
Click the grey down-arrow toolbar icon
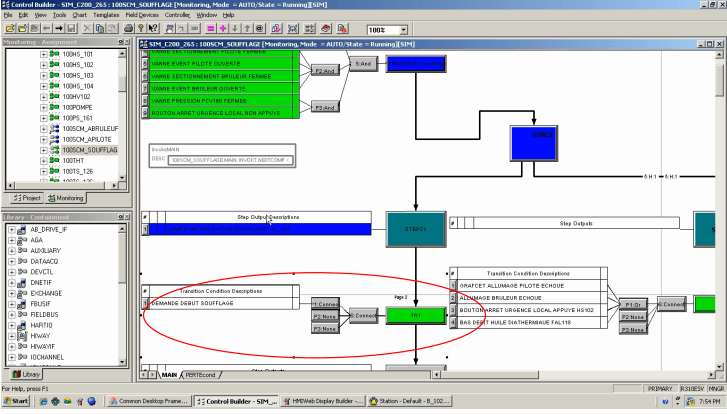[x=235, y=29]
